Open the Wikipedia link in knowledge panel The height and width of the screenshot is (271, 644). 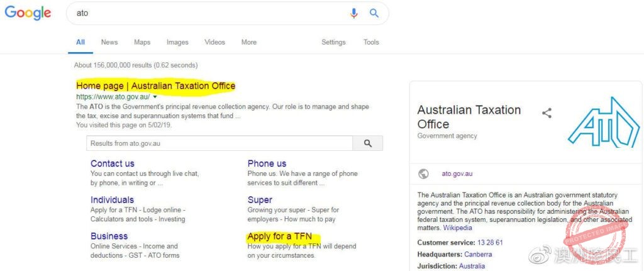tap(457, 228)
